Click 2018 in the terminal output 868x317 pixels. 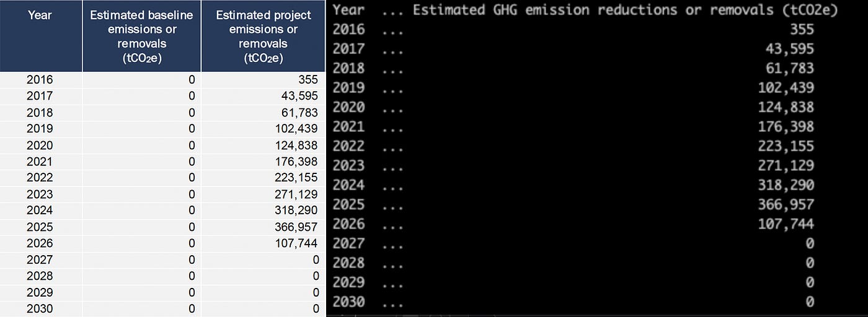click(349, 68)
